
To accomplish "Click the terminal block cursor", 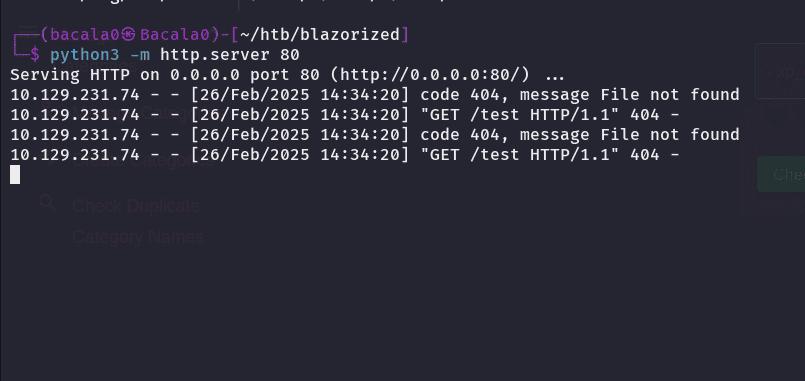I will [15, 175].
